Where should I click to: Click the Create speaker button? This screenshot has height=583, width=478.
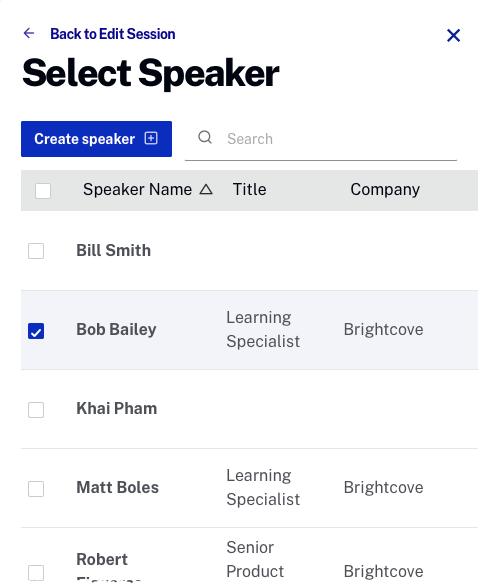click(96, 139)
